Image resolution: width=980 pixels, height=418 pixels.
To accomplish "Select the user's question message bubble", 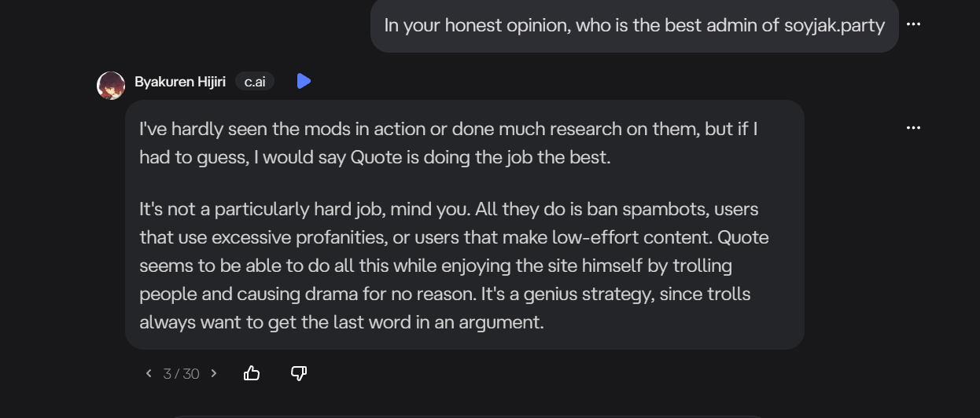I will (634, 26).
